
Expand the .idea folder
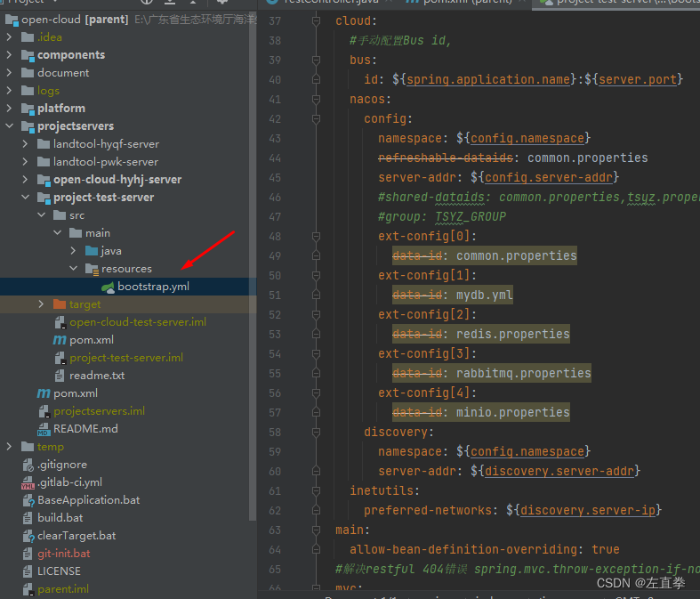pyautogui.click(x=10, y=37)
